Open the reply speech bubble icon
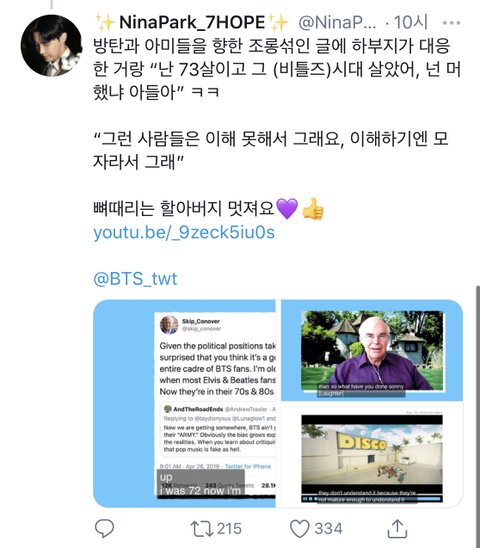 tap(105, 528)
